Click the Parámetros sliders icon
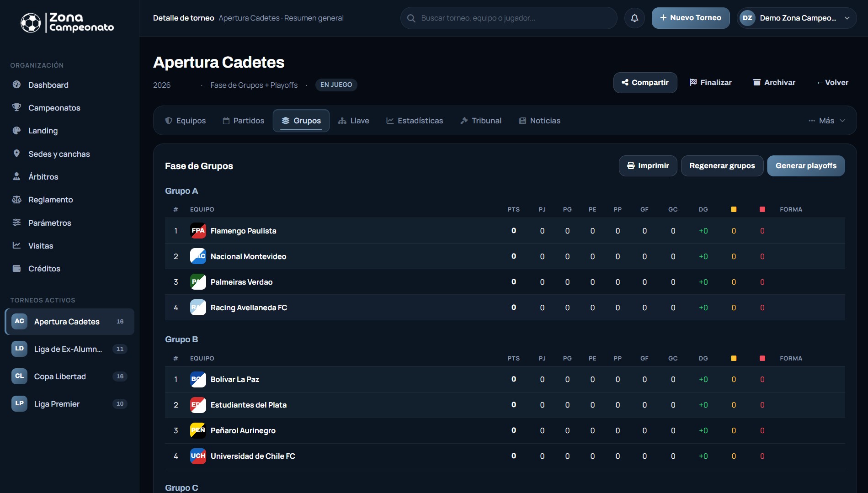The height and width of the screenshot is (493, 868). 17,223
